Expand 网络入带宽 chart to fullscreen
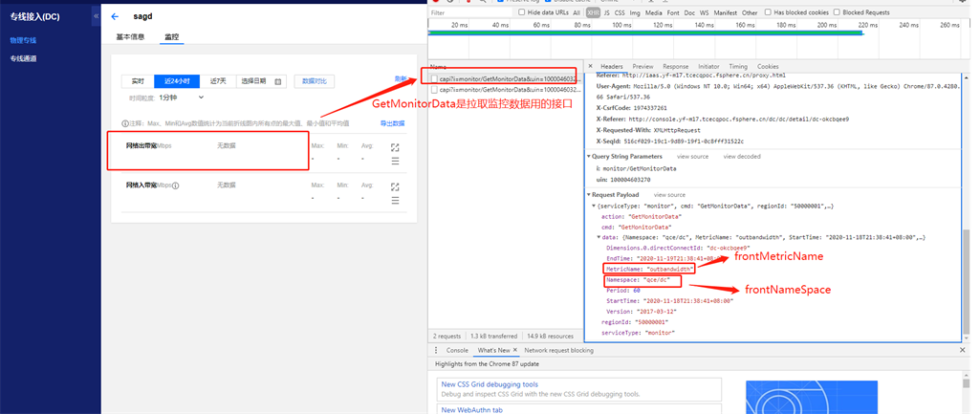 (395, 187)
